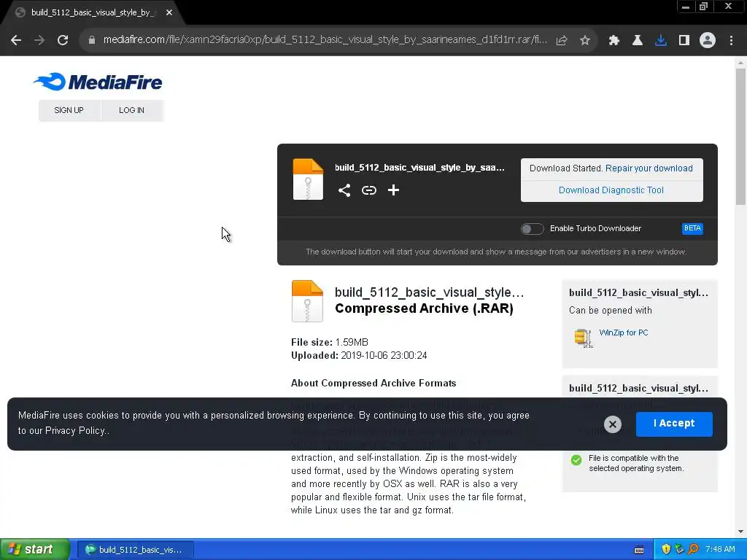This screenshot has height=560, width=747.
Task: Click the File size 1.59MB text
Action: [x=330, y=343]
